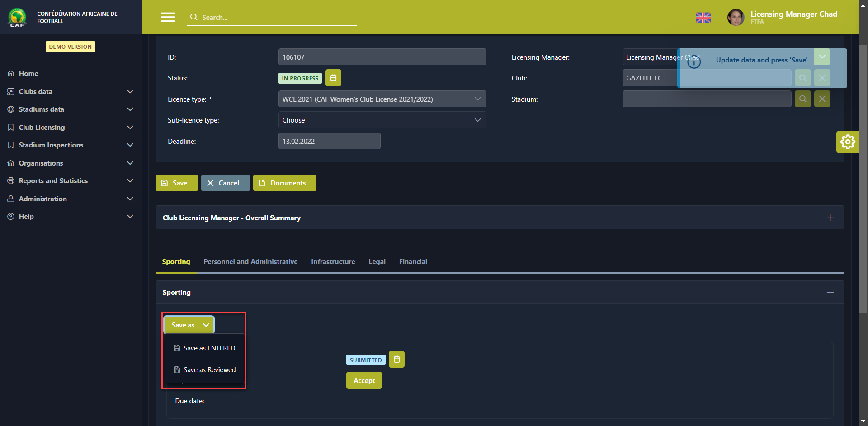This screenshot has height=426, width=868.
Task: Click the calendar icon beside IN PROGRESS status
Action: [333, 78]
